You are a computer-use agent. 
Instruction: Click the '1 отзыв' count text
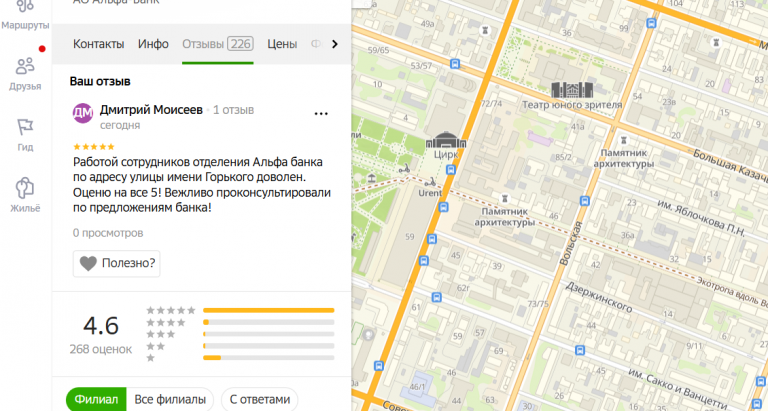[x=234, y=110]
